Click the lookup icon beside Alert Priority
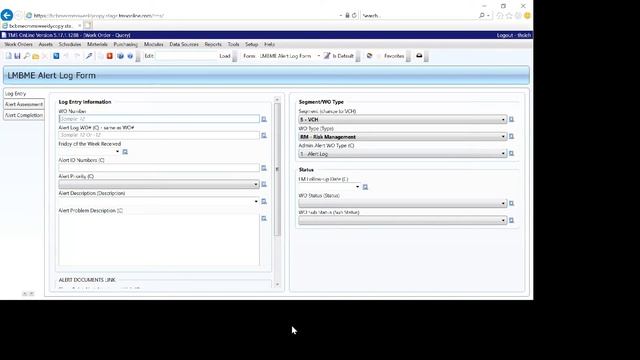 [x=264, y=184]
